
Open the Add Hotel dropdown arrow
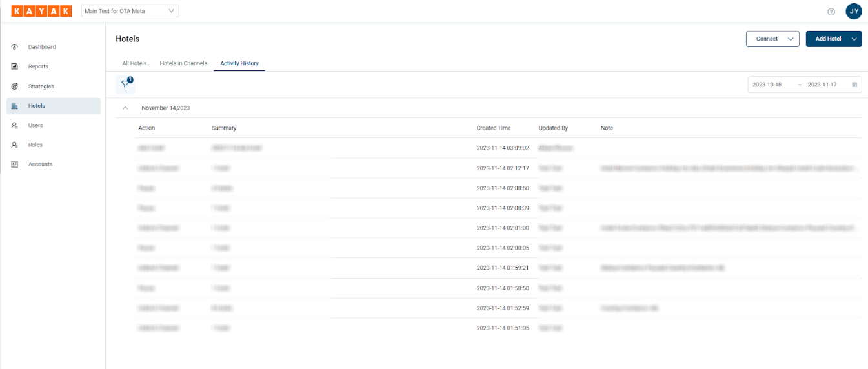[x=854, y=39]
